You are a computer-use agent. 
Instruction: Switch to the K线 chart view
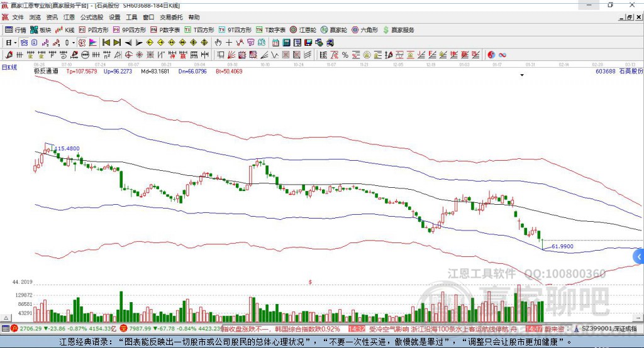click(65, 30)
